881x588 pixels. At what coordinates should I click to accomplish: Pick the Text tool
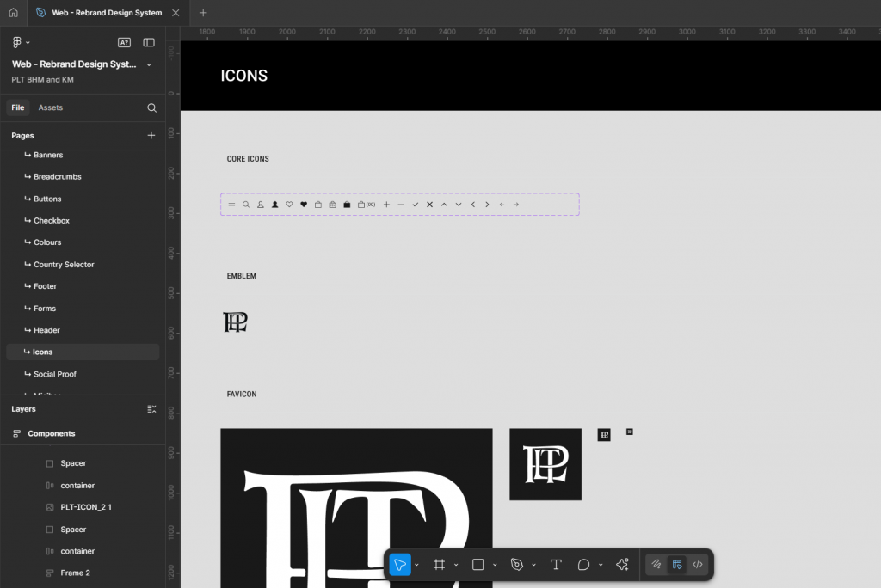point(556,565)
